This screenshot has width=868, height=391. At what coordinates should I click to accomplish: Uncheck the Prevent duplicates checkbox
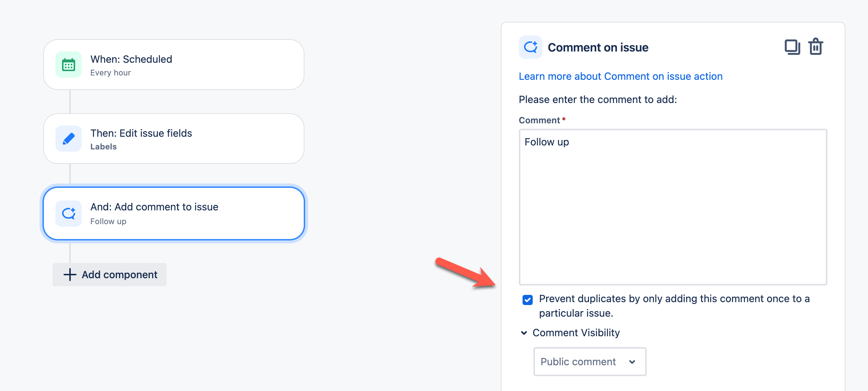coord(527,299)
